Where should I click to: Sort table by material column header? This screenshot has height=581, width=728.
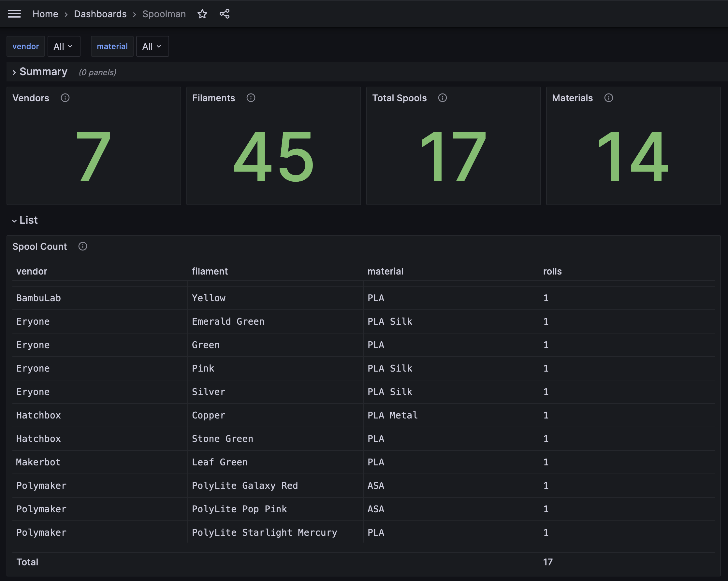pos(385,271)
